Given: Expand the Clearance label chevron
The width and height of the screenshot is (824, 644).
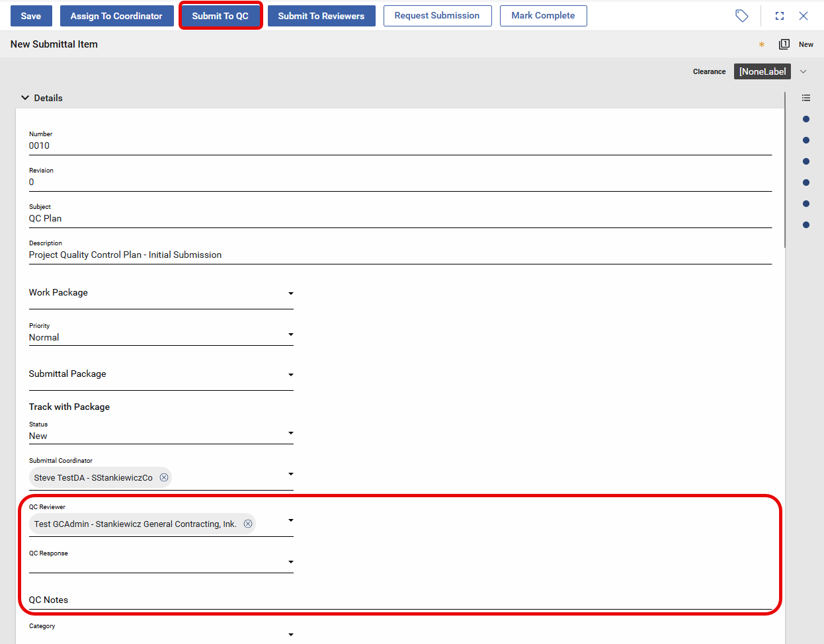Looking at the screenshot, I should 803,71.
